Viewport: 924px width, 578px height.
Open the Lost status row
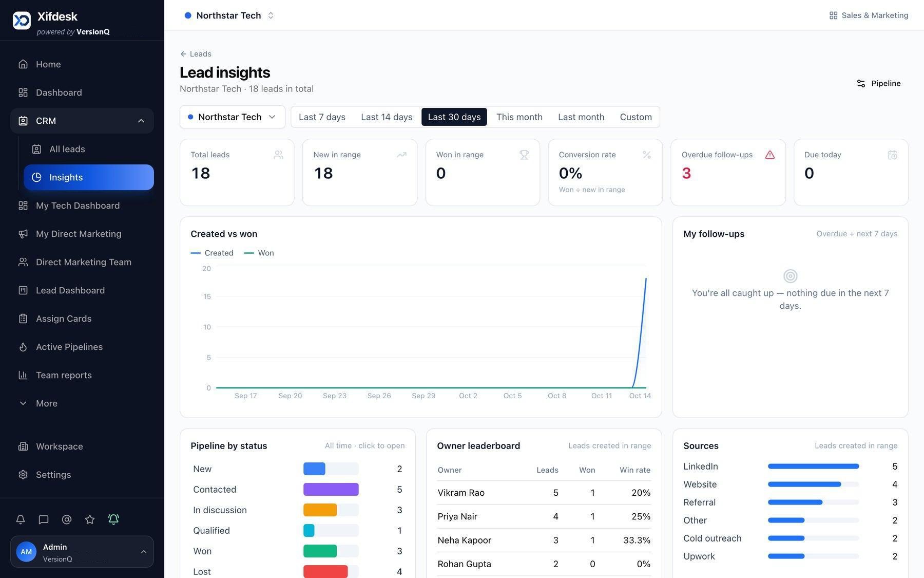point(298,571)
